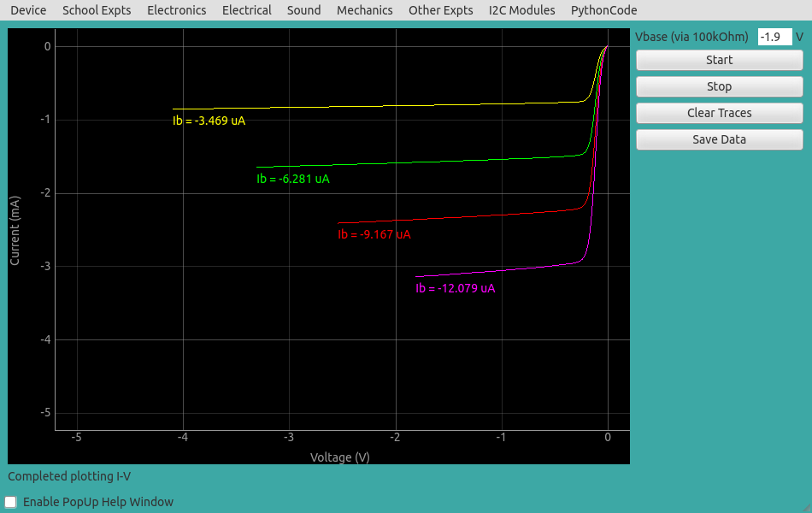
Task: Focus the Vbase voltage input field
Action: click(774, 37)
